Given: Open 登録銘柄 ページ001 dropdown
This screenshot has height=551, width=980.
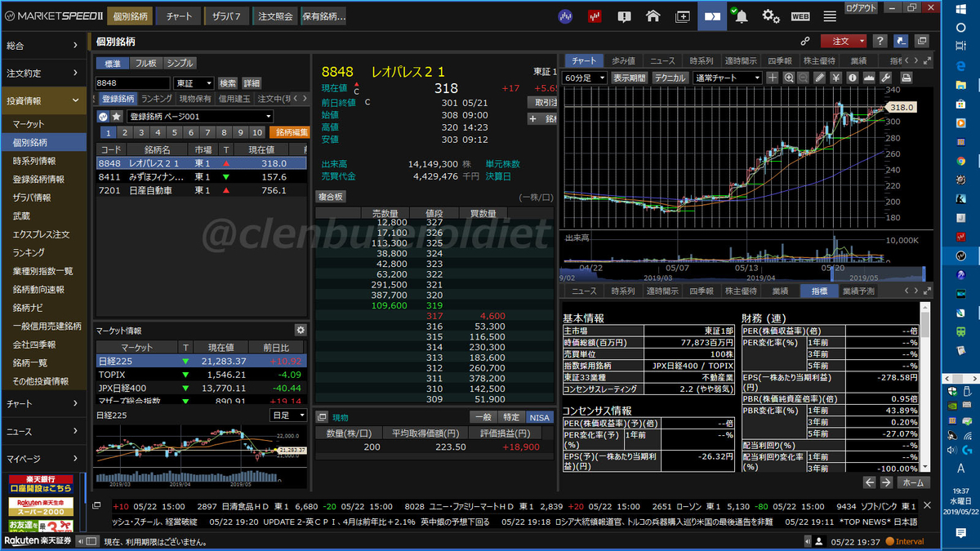Looking at the screenshot, I should (199, 116).
